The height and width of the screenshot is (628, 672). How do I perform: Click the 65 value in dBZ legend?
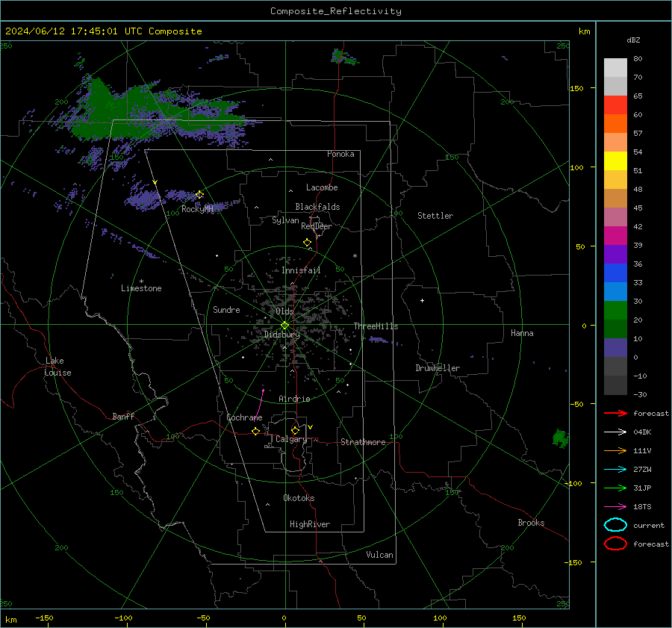coord(638,96)
